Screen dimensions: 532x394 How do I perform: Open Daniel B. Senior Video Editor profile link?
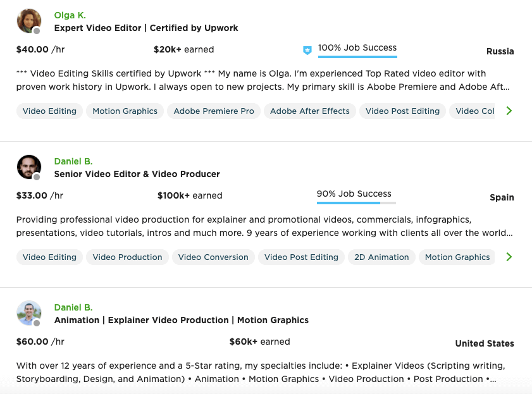pos(73,161)
